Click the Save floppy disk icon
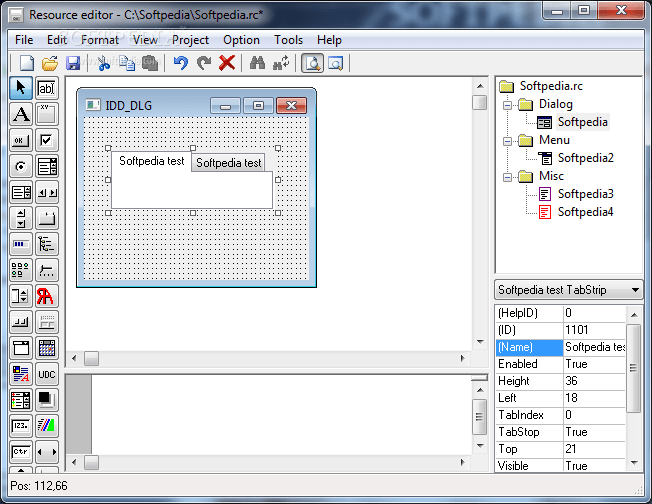The height and width of the screenshot is (504, 652). coord(73,63)
